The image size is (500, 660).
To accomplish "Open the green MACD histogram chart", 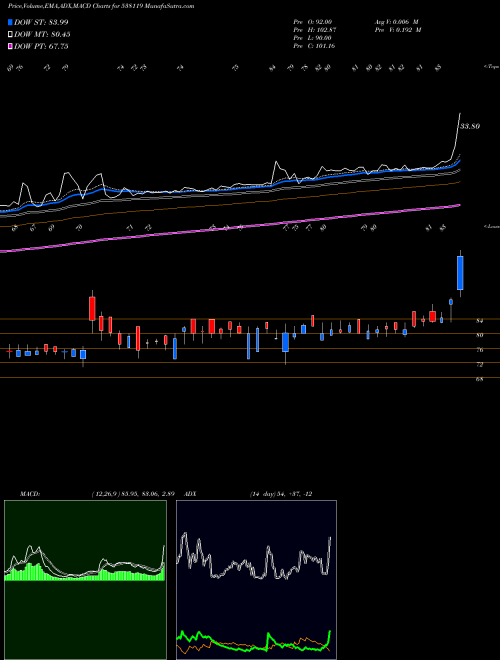I will coord(85,580).
